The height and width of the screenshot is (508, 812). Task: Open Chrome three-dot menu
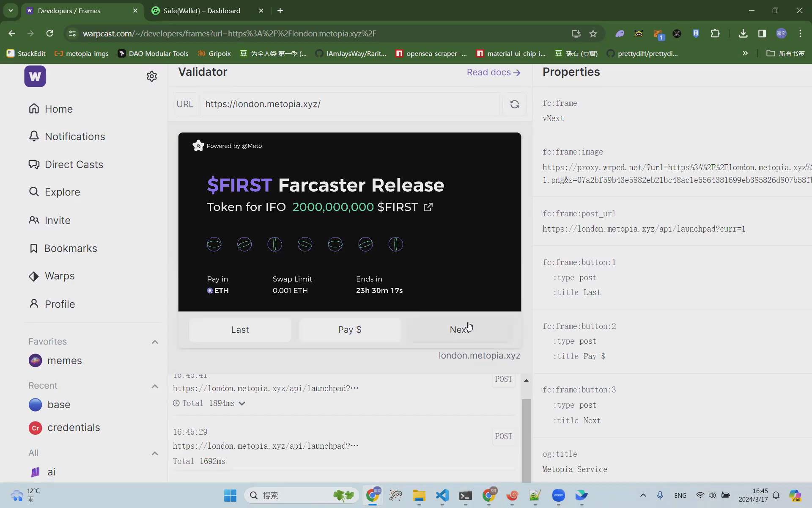(x=800, y=33)
